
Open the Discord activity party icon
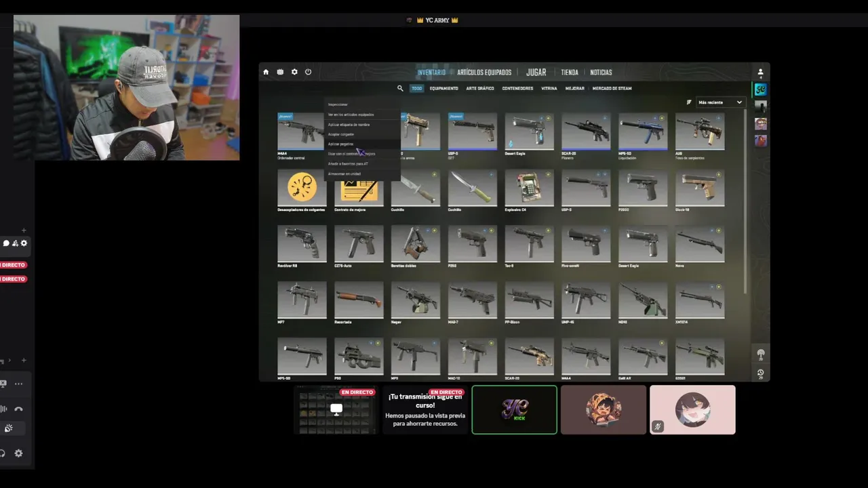click(x=9, y=428)
